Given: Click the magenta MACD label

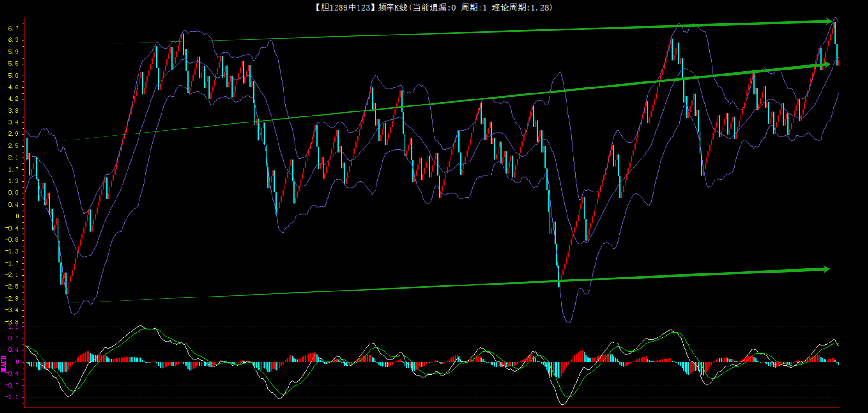Looking at the screenshot, I should 4,364.
